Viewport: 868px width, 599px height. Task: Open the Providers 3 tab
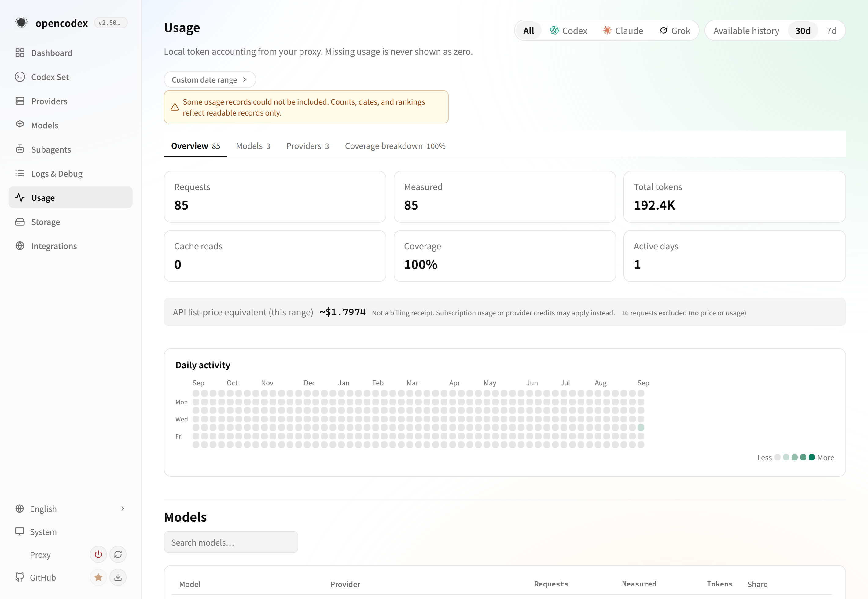coord(308,145)
